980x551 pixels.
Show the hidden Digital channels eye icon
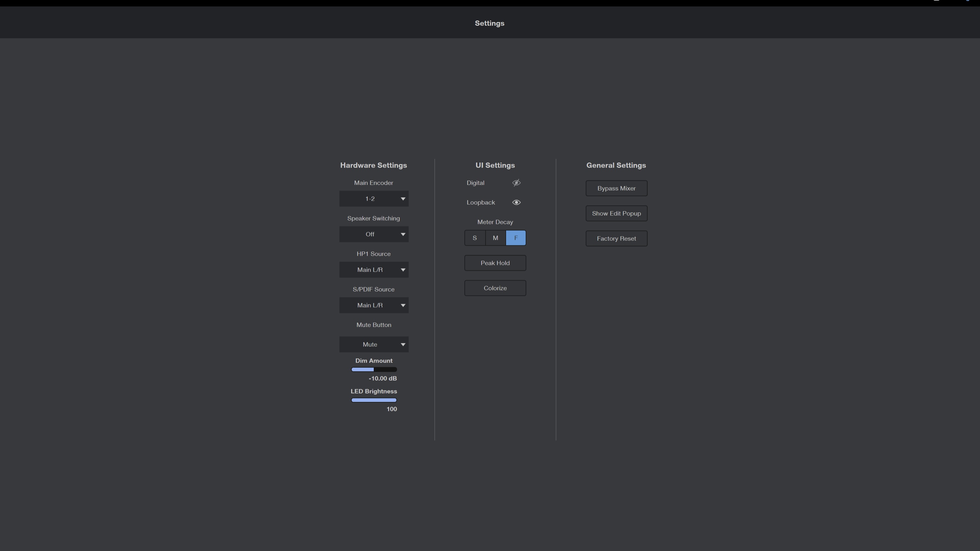[516, 183]
